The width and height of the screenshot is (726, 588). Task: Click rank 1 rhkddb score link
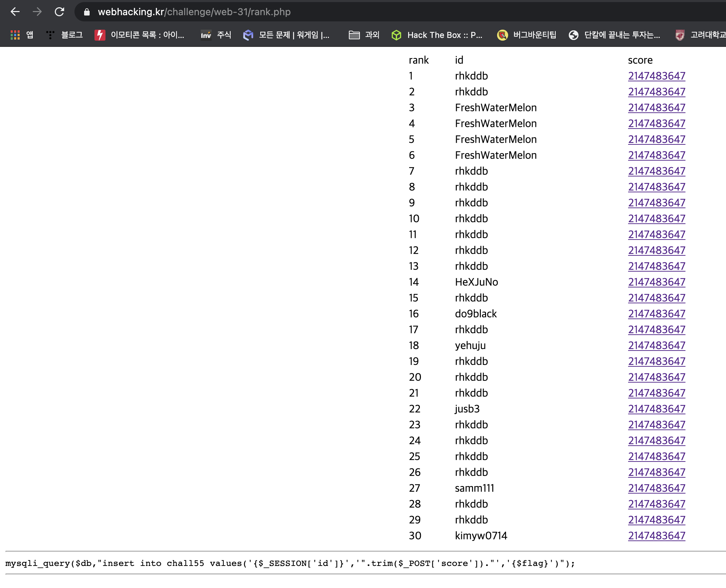point(656,76)
